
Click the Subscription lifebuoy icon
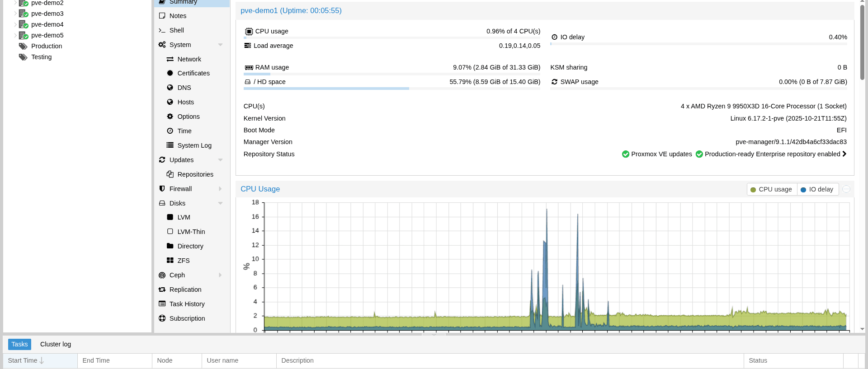162,318
